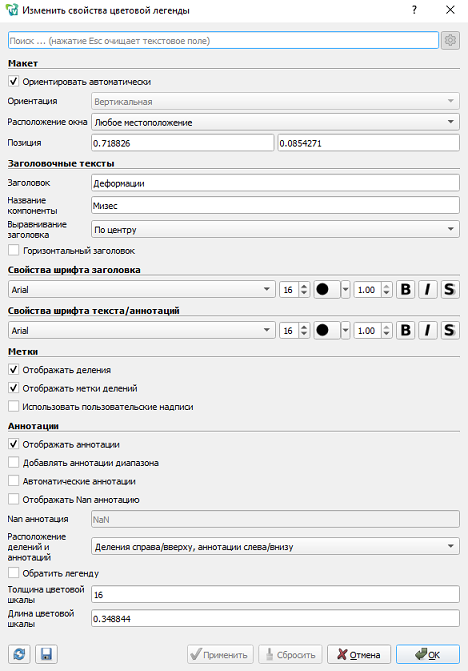This screenshot has width=468, height=671.
Task: Toggle italic for the title font
Action: click(428, 290)
